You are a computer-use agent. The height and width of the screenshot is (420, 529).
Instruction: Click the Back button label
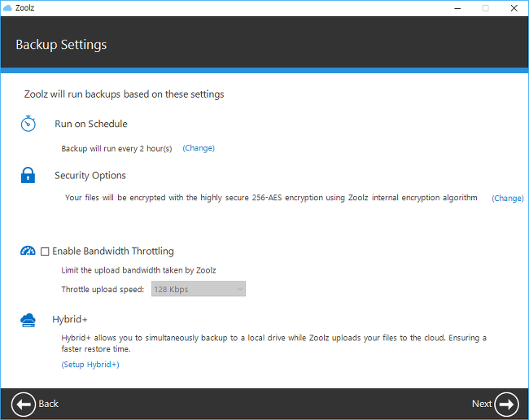pyautogui.click(x=49, y=404)
